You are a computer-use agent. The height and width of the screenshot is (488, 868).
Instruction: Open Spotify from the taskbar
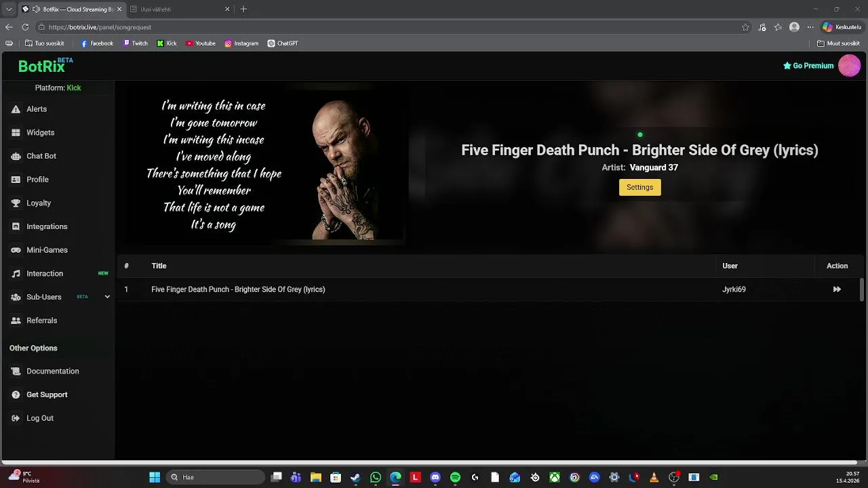(x=455, y=477)
